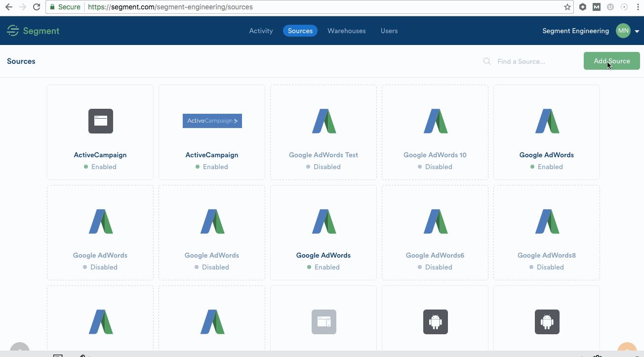Screen dimensions: 644x357
Task: Click the MN user avatar
Action: point(623,31)
